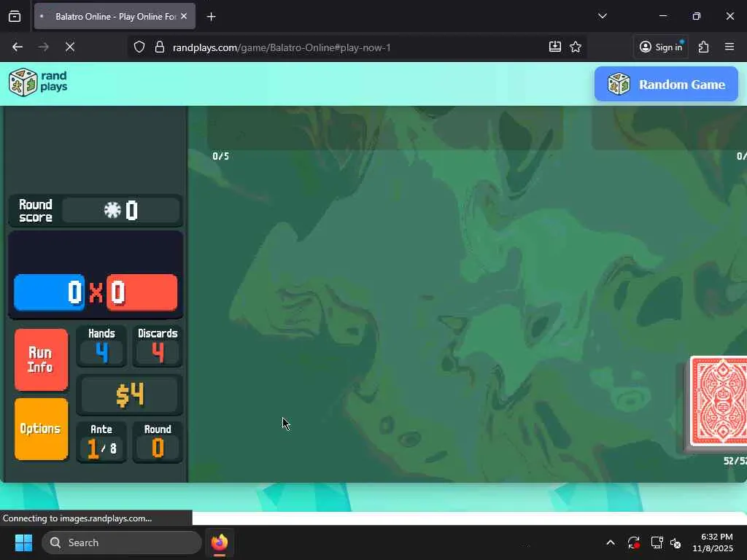The image size is (747, 560).
Task: Click the muted volume tray icon
Action: click(676, 542)
